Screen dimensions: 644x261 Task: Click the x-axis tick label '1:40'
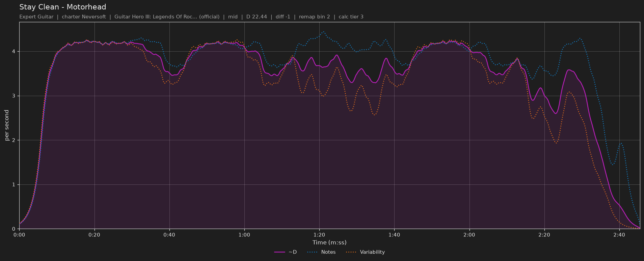(394, 235)
